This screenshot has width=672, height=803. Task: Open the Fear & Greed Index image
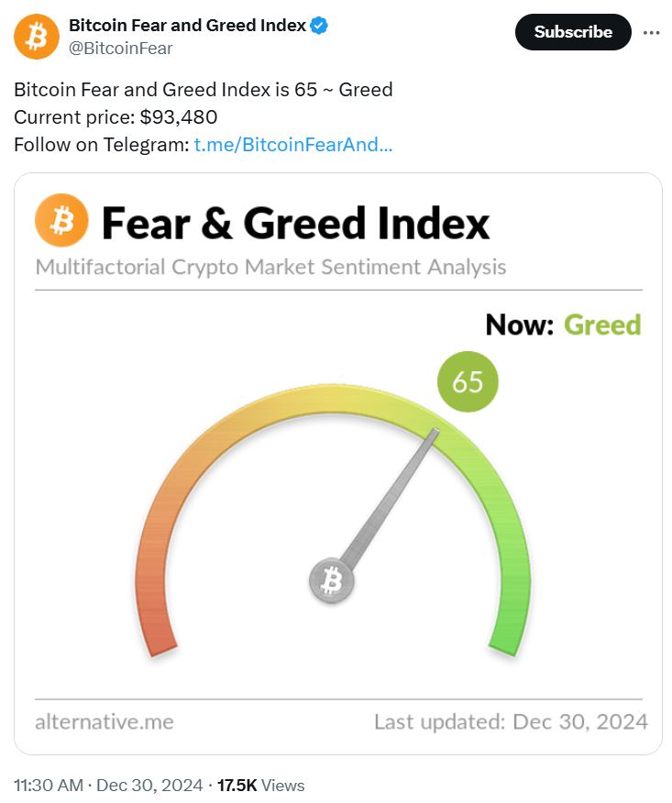[338, 464]
